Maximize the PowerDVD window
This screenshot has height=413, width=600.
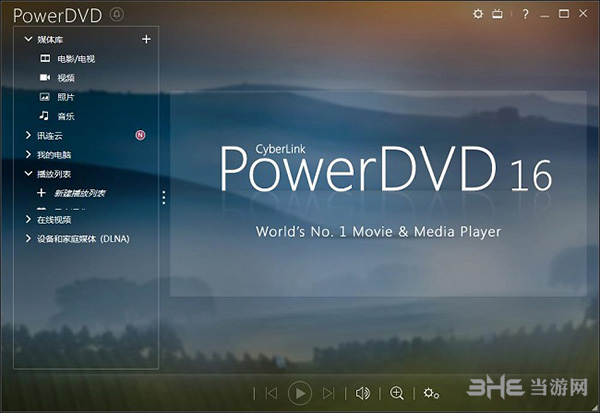tap(564, 14)
